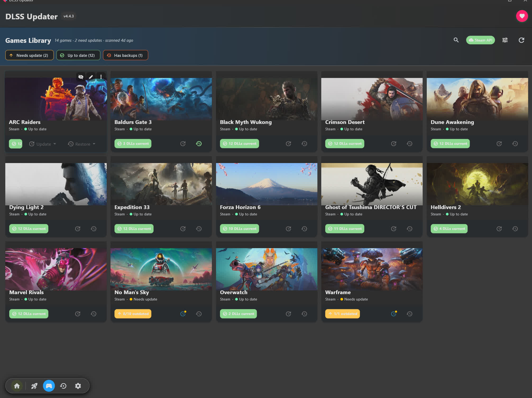Click the Dune Awakening game title
The height and width of the screenshot is (398, 532).
452,122
